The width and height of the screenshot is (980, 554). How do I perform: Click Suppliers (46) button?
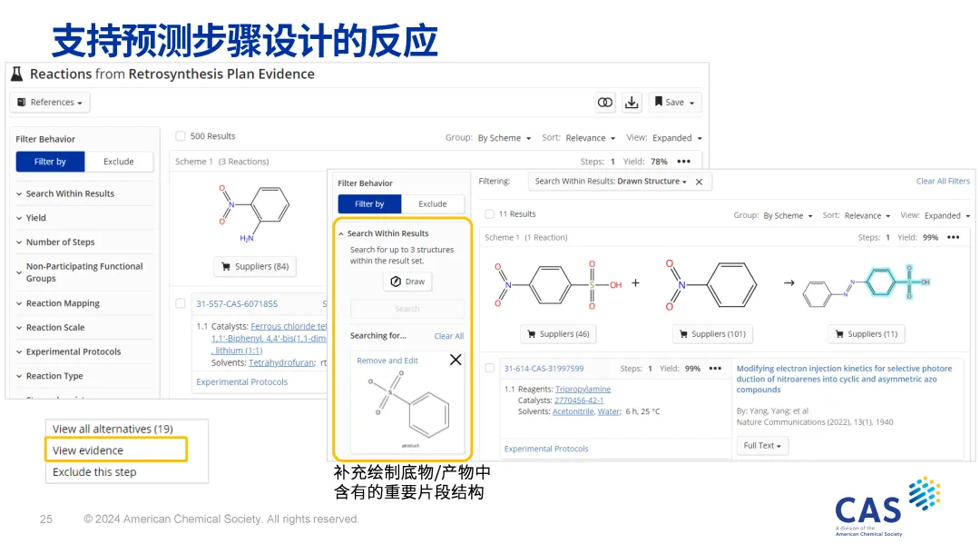[558, 334]
